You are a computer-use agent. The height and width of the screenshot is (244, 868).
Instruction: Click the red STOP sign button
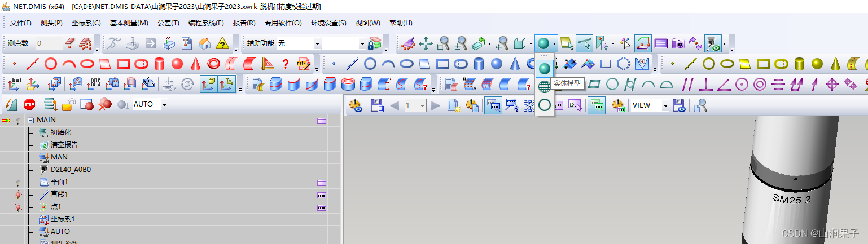click(x=29, y=104)
